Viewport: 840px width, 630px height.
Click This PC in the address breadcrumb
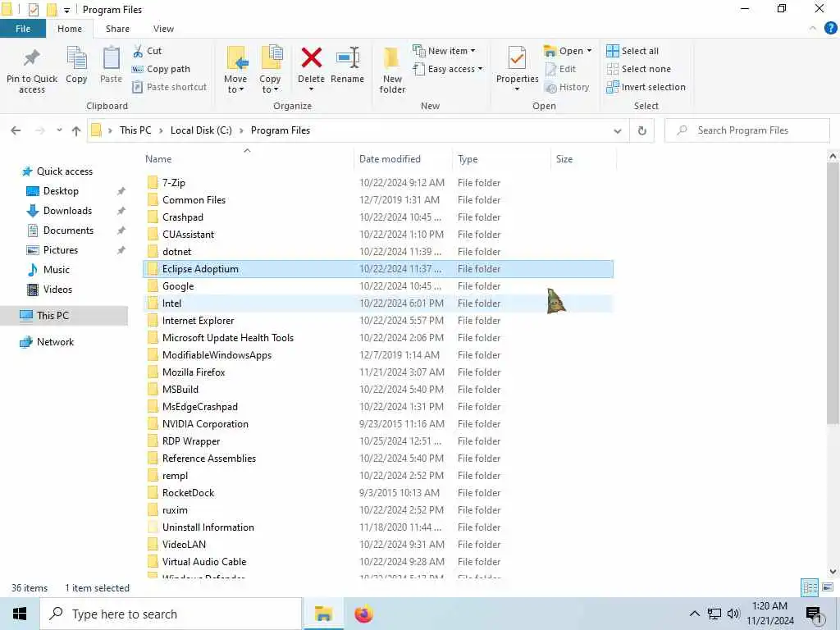135,130
